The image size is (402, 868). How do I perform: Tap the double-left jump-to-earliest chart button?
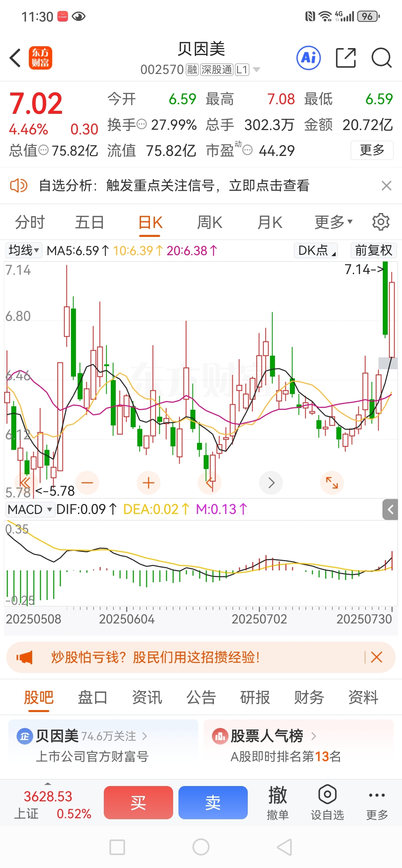(x=26, y=482)
